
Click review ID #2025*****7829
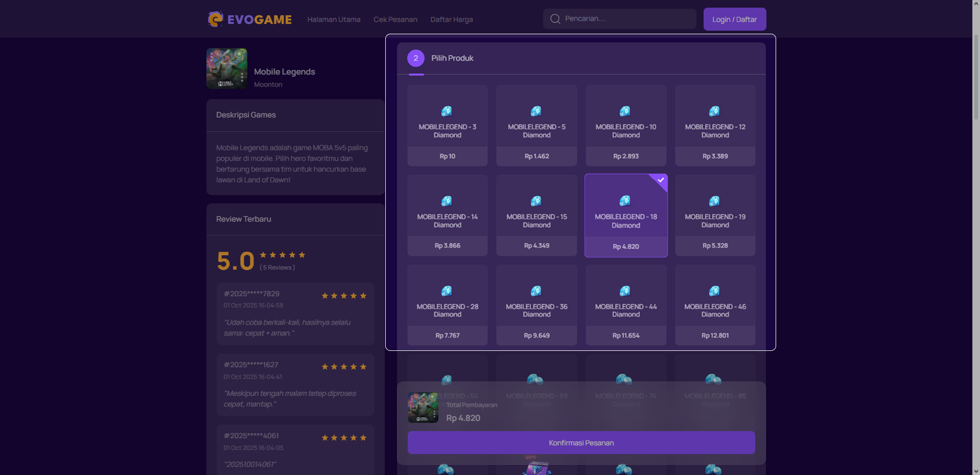[x=251, y=294]
